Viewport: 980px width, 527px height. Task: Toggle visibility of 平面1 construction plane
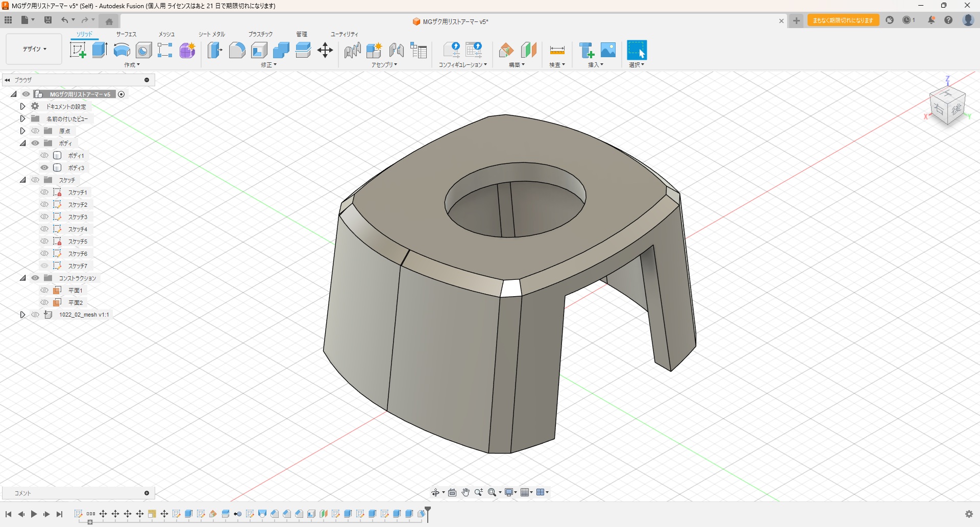[x=44, y=290]
